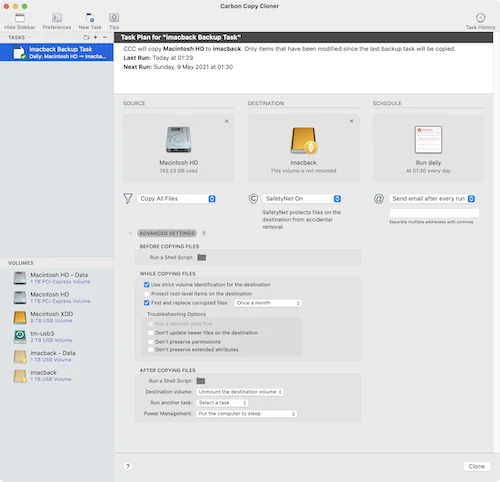Open Task History
This screenshot has width=500, height=482.
[x=480, y=21]
